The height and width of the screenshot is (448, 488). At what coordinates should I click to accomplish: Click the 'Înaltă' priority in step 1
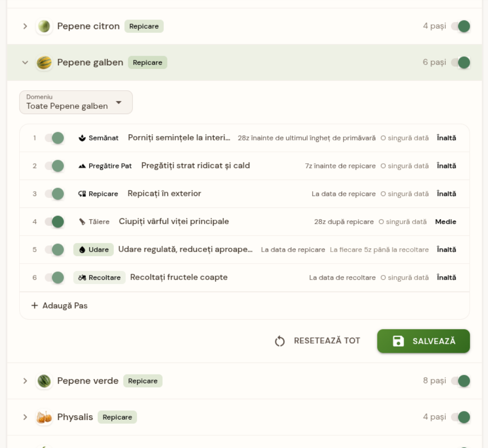click(446, 138)
